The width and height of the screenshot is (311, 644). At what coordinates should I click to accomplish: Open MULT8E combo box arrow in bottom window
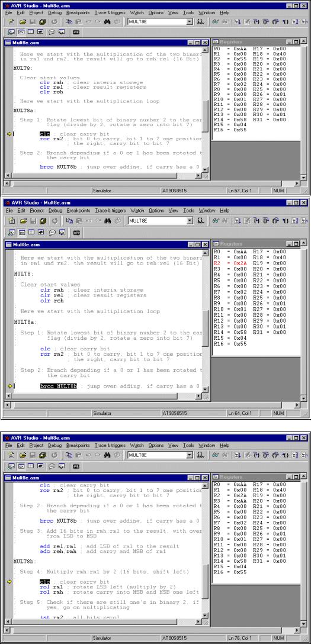[190, 455]
